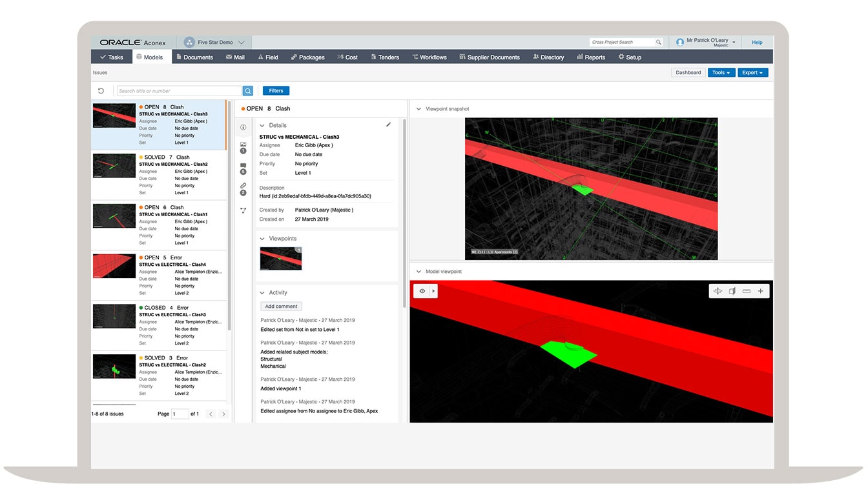The image size is (868, 493).
Task: Select the OPEN 5 Error issue
Action: tap(159, 276)
